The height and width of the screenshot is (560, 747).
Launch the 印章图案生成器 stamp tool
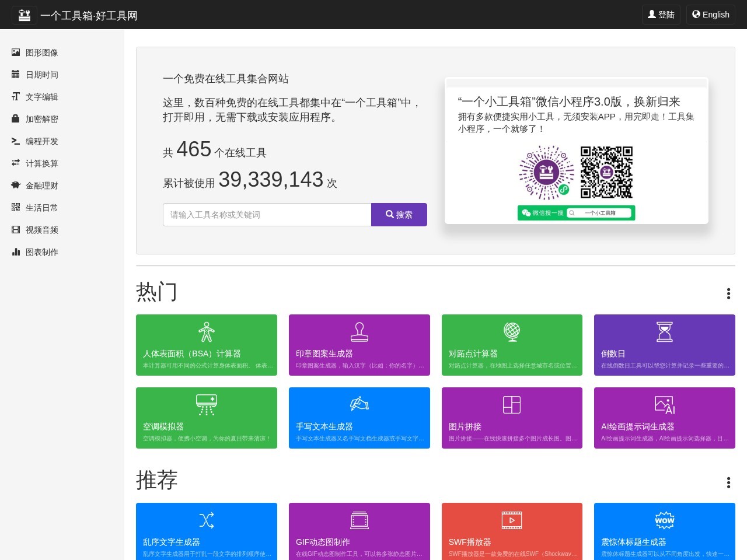click(x=359, y=345)
